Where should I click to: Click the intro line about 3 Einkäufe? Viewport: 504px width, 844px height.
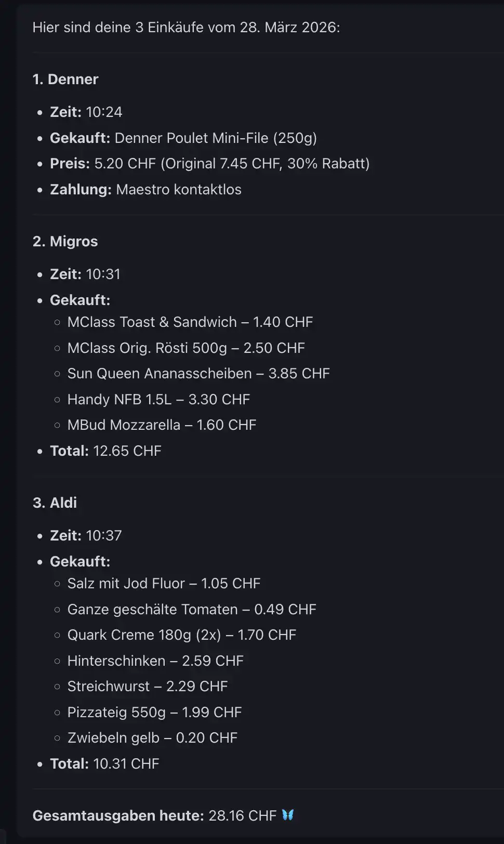point(186,27)
